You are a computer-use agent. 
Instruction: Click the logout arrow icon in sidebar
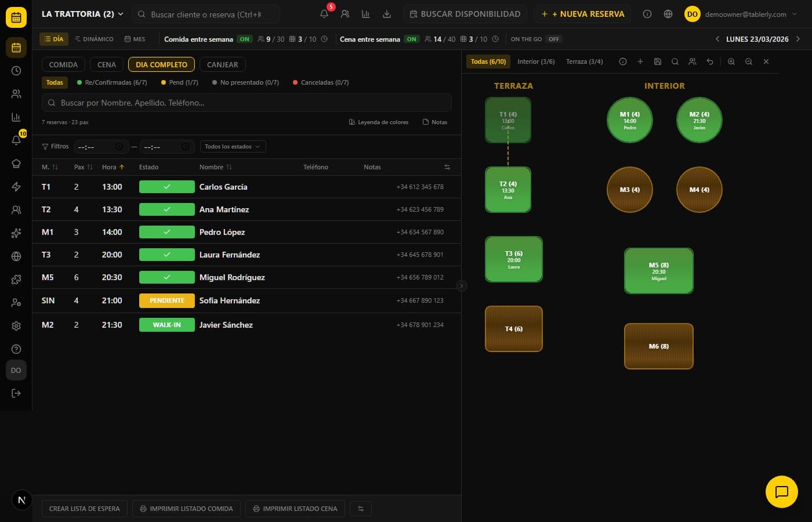[16, 393]
